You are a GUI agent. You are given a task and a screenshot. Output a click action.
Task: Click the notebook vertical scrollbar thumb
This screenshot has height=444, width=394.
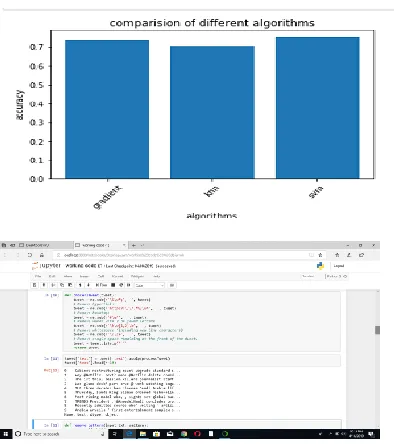[377, 330]
